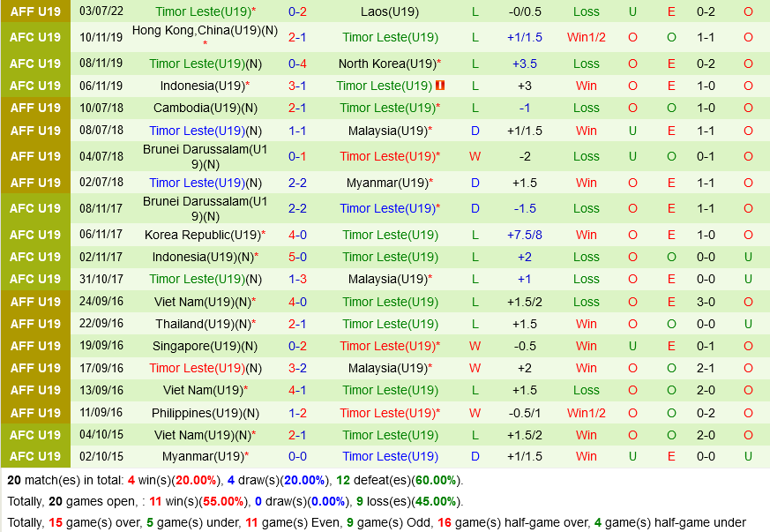Viewport: 770px width, 532px height.
Task: Open score 0-2 of Timor Leste vs Laos
Action: 297,11
